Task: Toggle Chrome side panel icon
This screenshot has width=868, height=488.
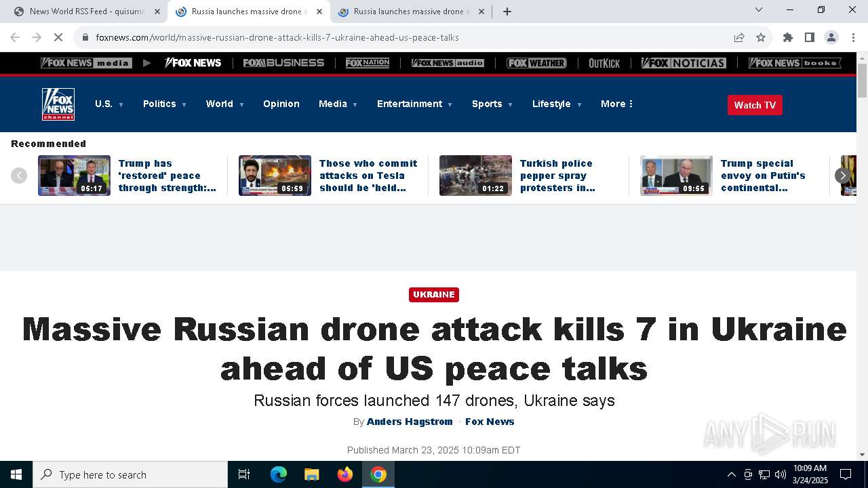Action: pos(810,37)
